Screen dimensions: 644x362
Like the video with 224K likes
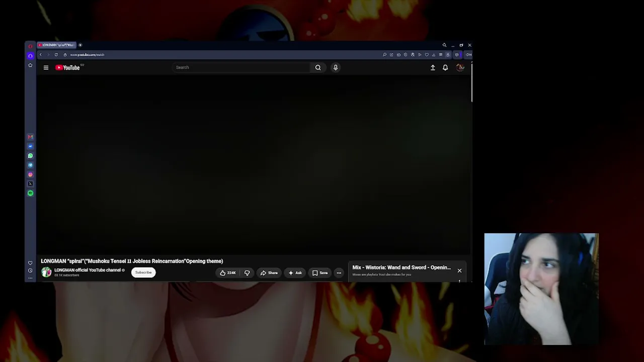pyautogui.click(x=228, y=273)
